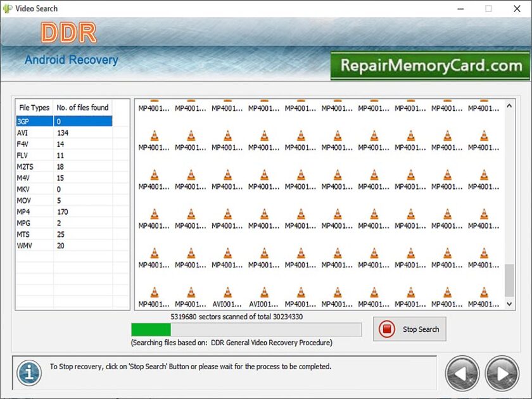Select the MTS file type row
This screenshot has height=399, width=532.
[x=64, y=234]
